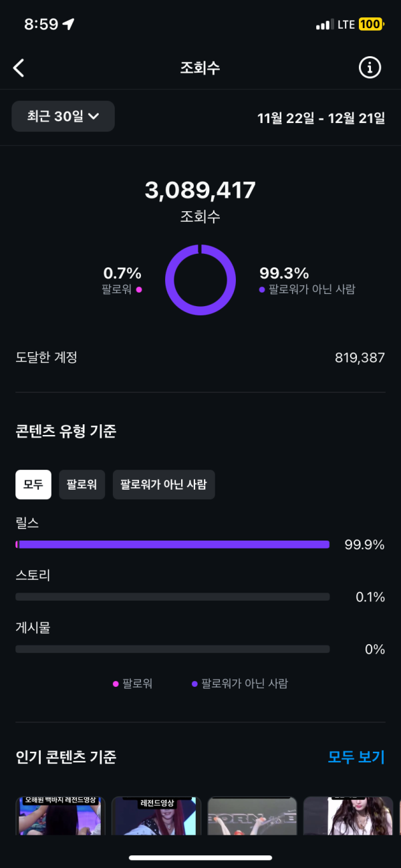Tap the back arrow icon
401x868 pixels.
(x=19, y=67)
